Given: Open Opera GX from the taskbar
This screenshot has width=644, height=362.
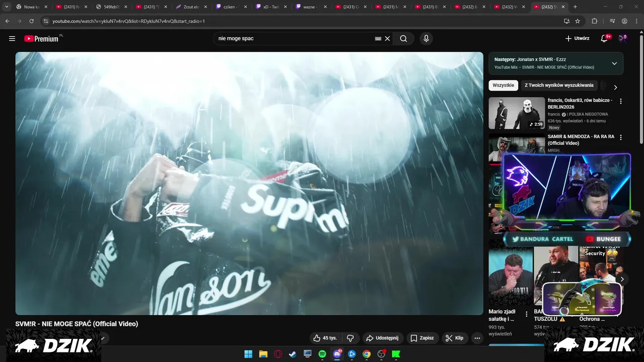Looking at the screenshot, I should coord(278,354).
